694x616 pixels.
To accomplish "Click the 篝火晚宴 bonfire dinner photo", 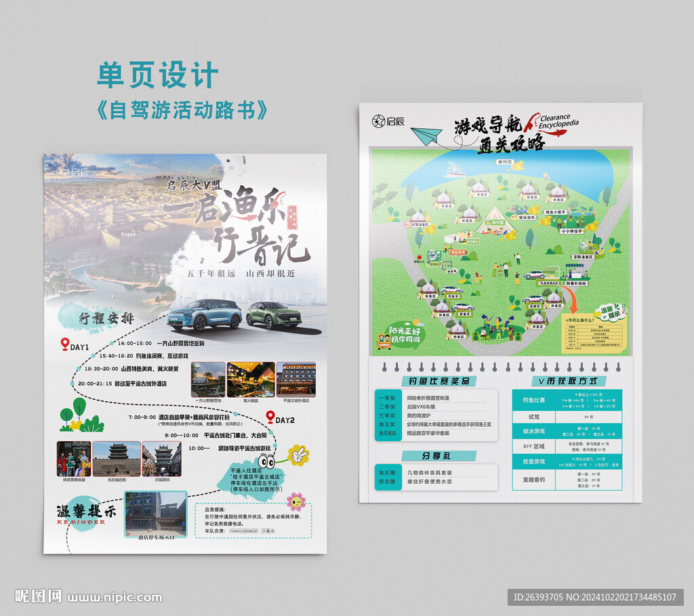I will 251,379.
